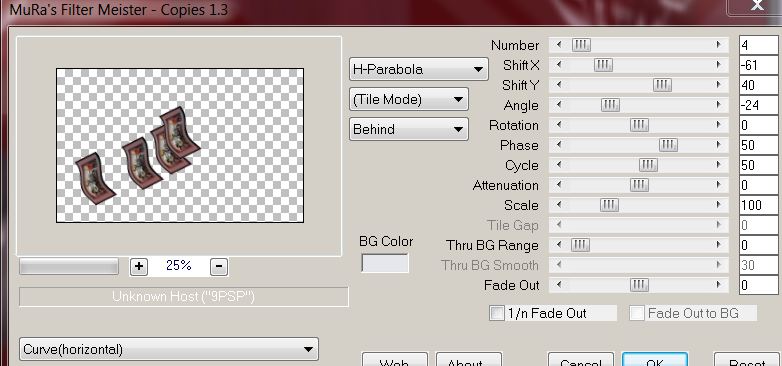Click the OK button
Screen dimensions: 782x366
pyautogui.click(x=655, y=360)
